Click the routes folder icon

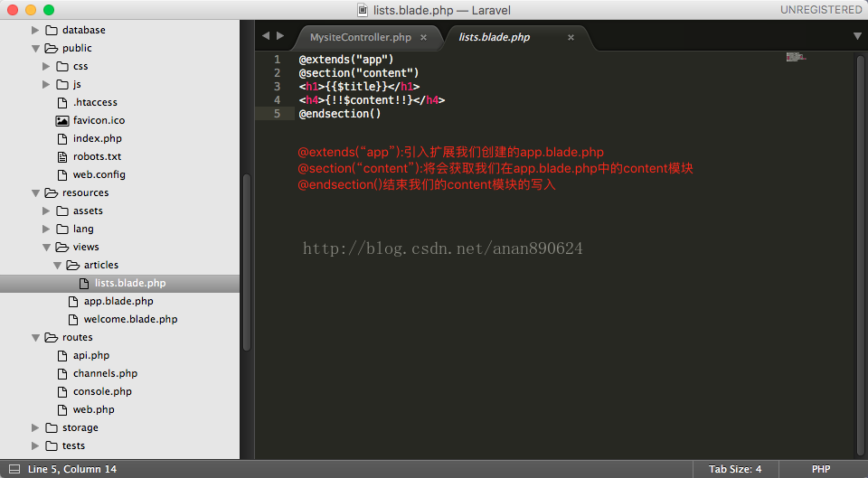[52, 337]
